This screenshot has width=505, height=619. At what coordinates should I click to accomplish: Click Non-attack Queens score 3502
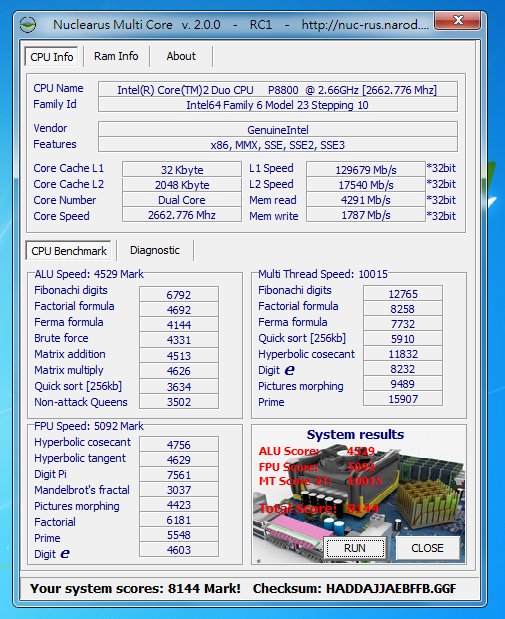coord(179,401)
